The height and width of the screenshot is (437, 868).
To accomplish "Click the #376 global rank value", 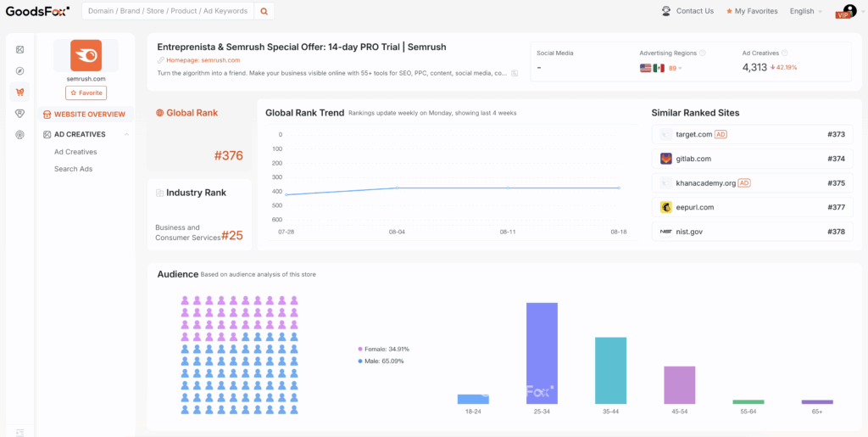I will (x=229, y=156).
